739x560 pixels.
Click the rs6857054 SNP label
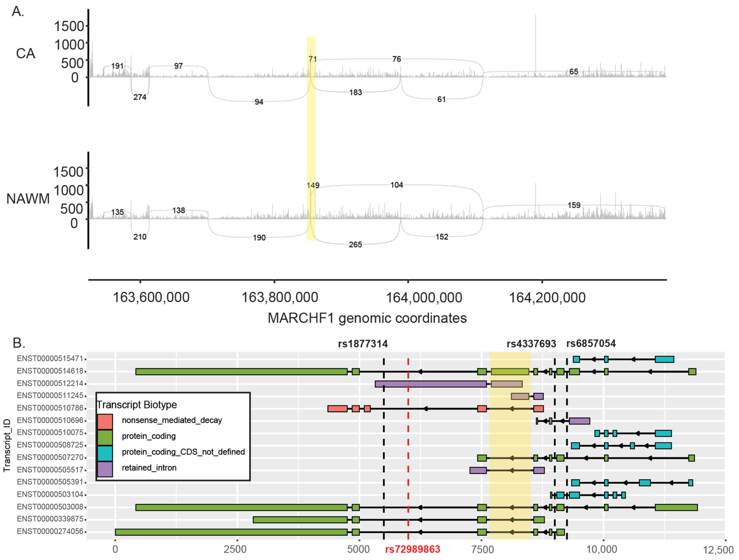click(x=591, y=344)
